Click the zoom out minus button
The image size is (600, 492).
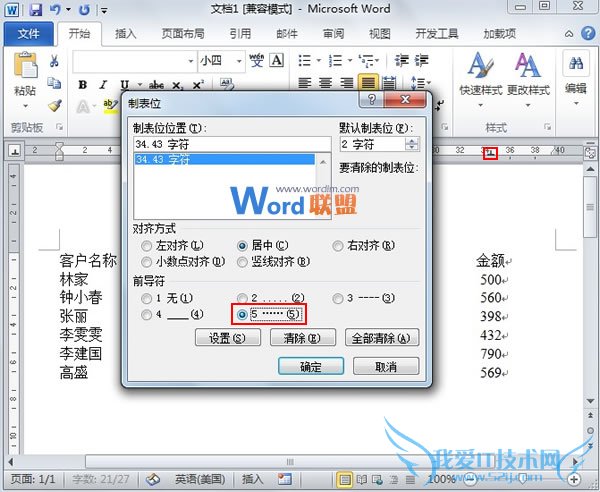(470, 479)
